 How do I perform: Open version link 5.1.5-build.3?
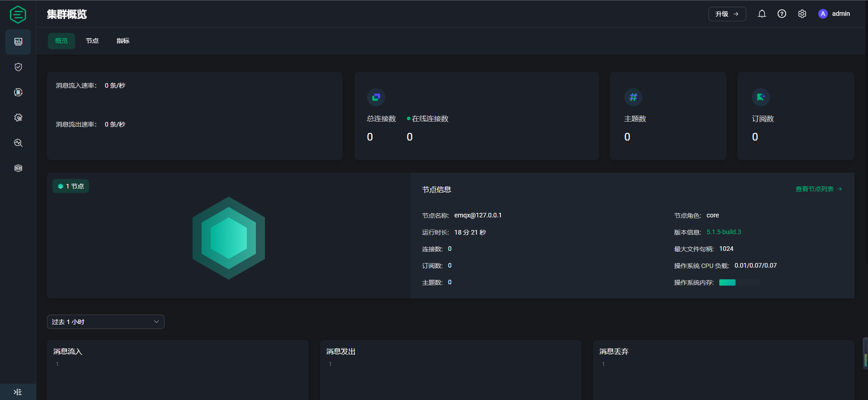coord(724,232)
